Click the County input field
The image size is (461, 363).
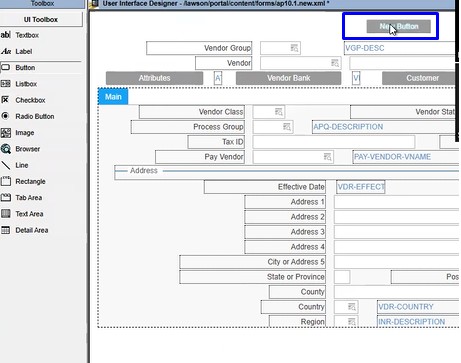pos(397,292)
